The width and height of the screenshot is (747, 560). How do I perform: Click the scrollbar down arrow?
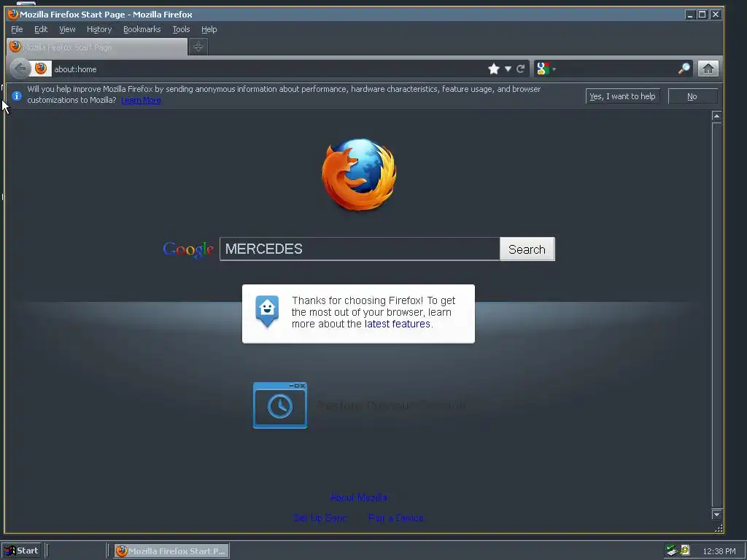(716, 514)
